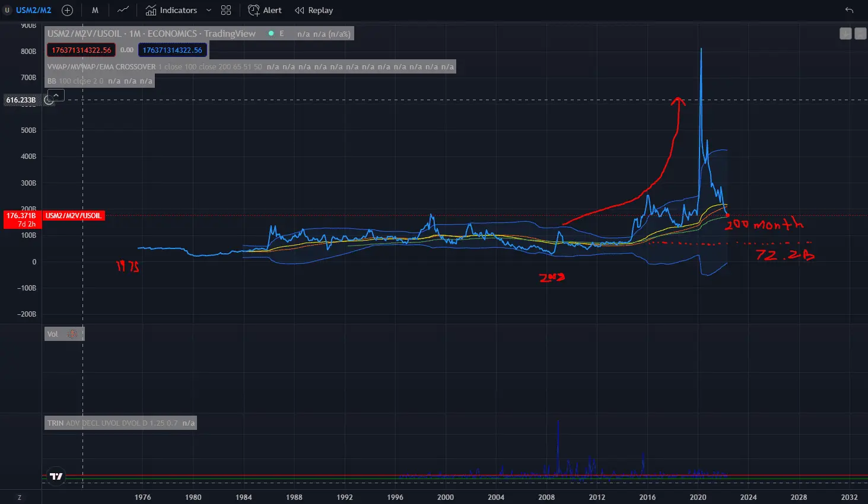The height and width of the screenshot is (504, 868).
Task: Toggle the Z timezone button at bottom-left
Action: coord(20,497)
